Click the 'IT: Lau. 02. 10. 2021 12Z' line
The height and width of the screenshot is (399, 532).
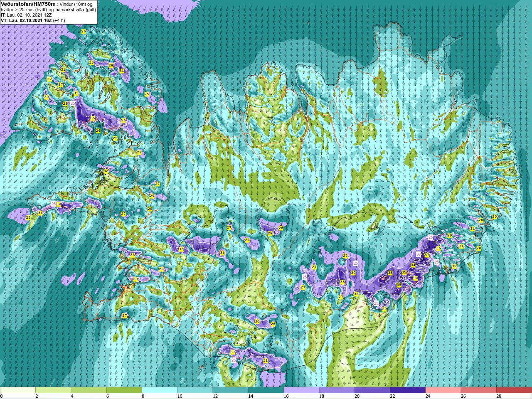[x=26, y=15]
